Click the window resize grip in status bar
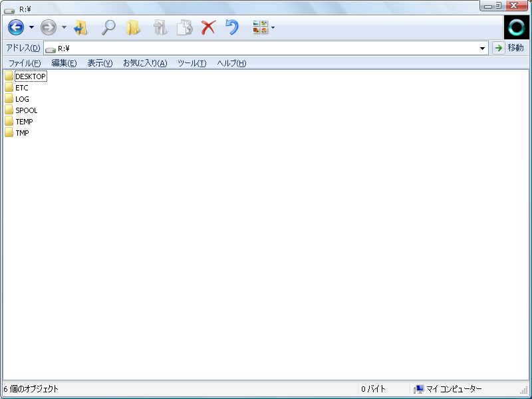This screenshot has width=532, height=399. (x=525, y=390)
